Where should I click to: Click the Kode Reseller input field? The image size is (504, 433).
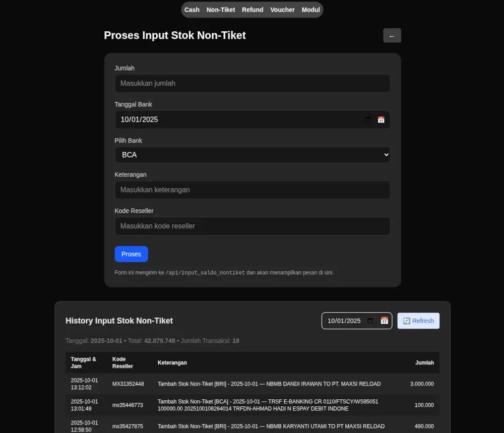point(252,226)
